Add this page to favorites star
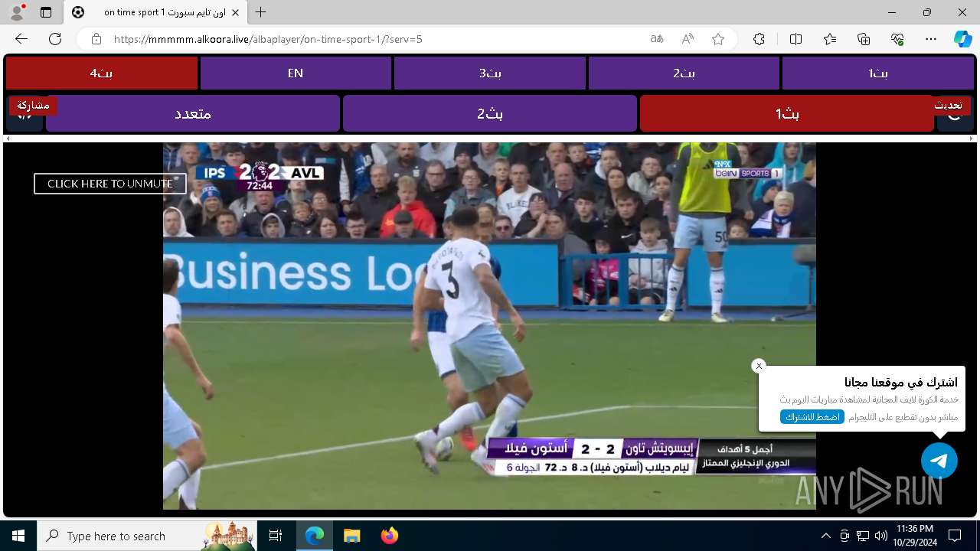Screen dimensions: 980x551 coord(718,39)
